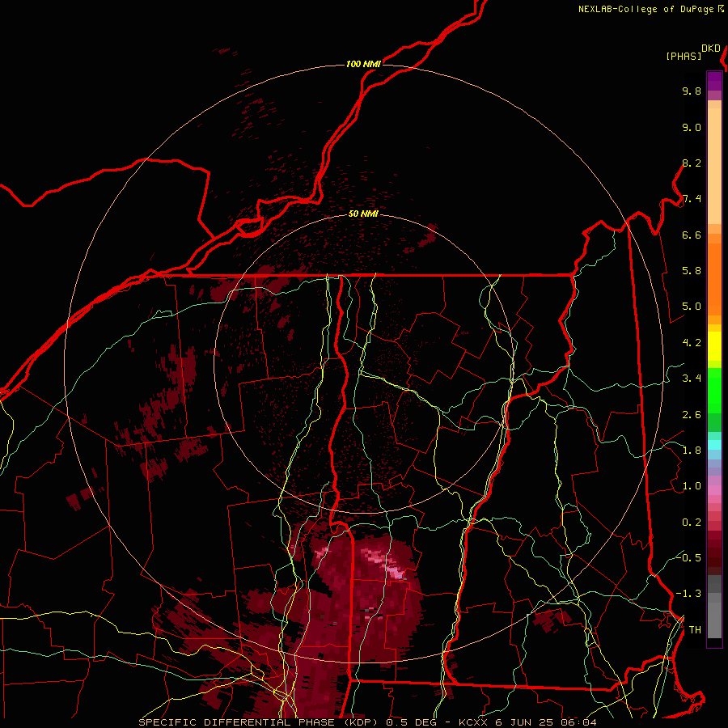Click the -1.3 scale value
This screenshot has width=728, height=728.
688,594
